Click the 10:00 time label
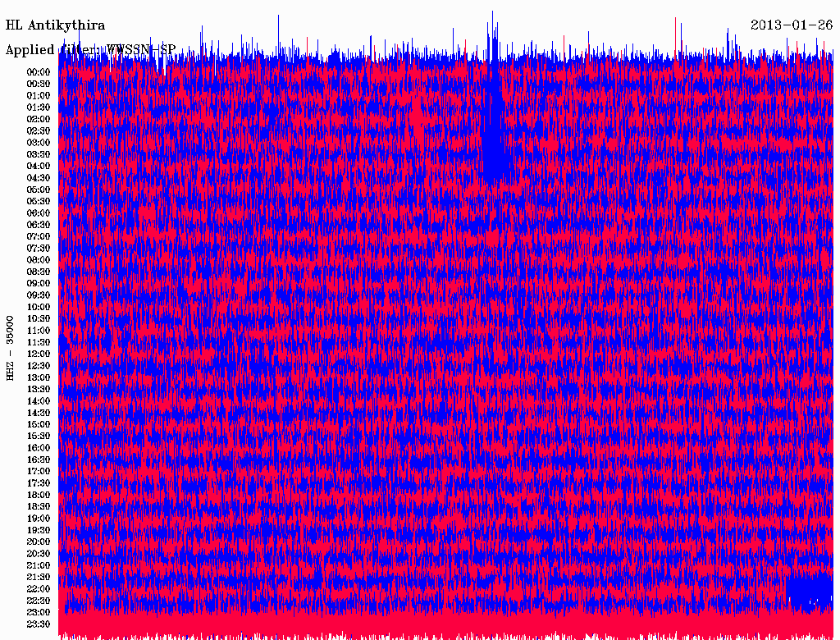Image resolution: width=840 pixels, height=640 pixels. click(x=39, y=307)
